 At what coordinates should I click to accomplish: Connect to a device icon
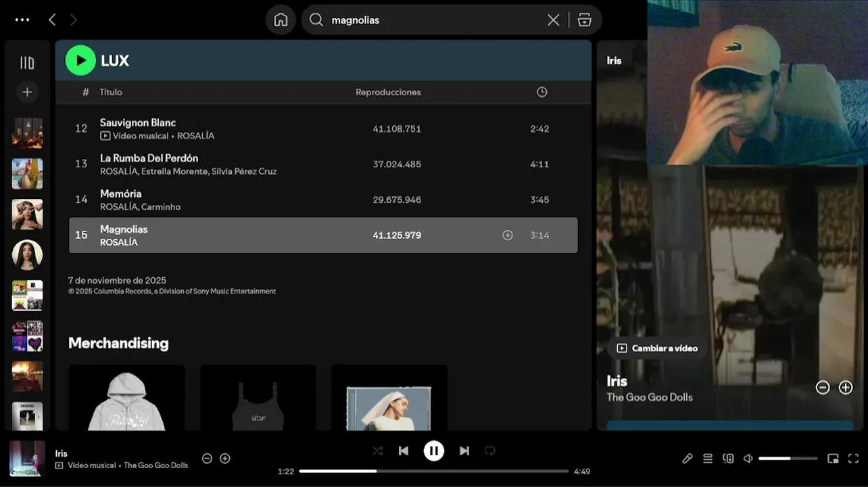coord(728,459)
